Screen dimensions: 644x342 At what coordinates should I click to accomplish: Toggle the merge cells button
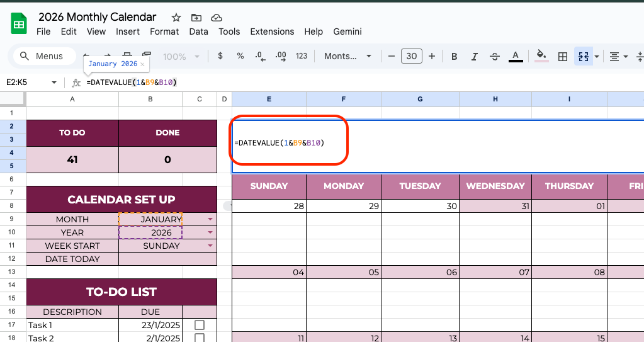coord(584,56)
